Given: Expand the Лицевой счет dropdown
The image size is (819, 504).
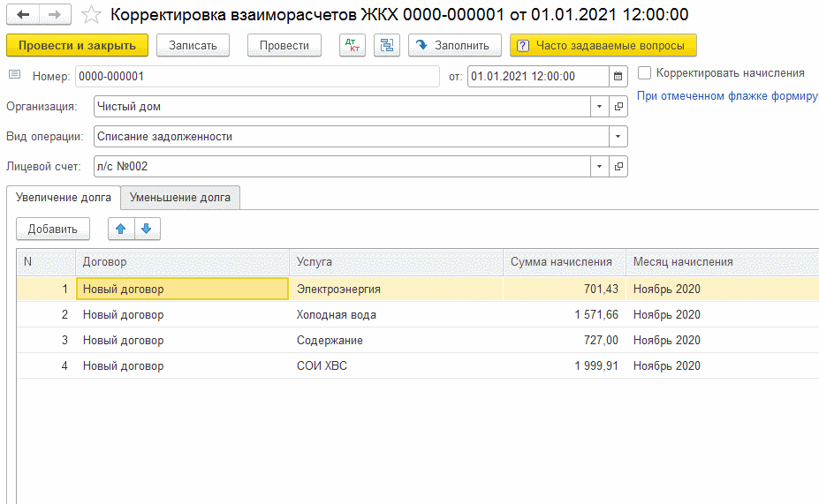Looking at the screenshot, I should pyautogui.click(x=600, y=167).
